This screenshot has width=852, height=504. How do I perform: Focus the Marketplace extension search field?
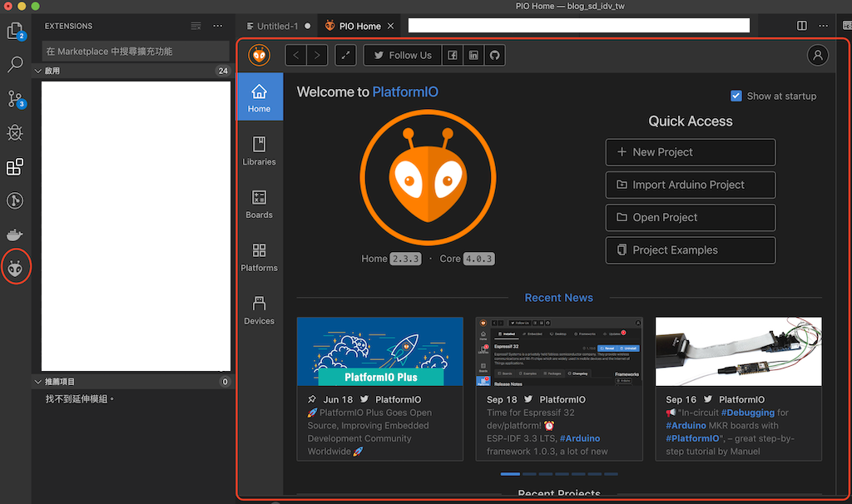click(136, 51)
